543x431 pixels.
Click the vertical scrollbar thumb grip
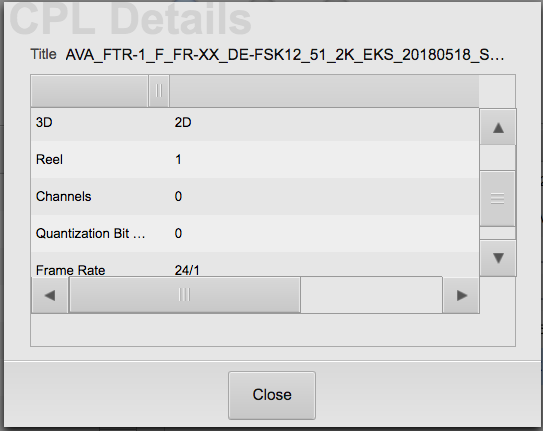(498, 198)
